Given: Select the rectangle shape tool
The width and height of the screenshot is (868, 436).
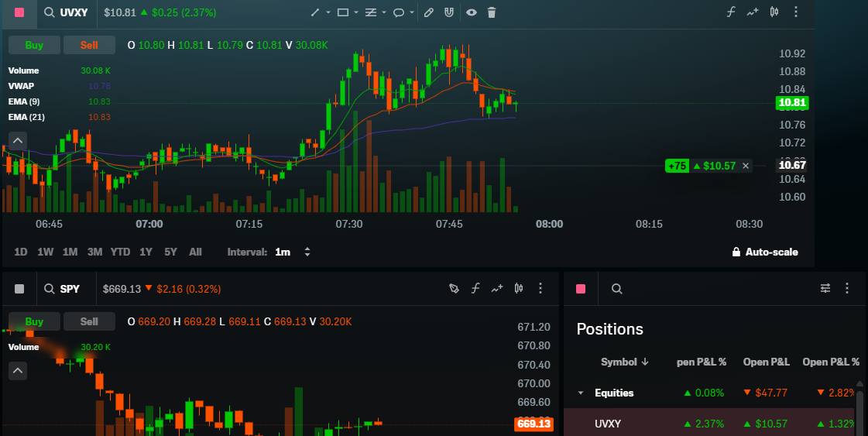Looking at the screenshot, I should (x=343, y=12).
